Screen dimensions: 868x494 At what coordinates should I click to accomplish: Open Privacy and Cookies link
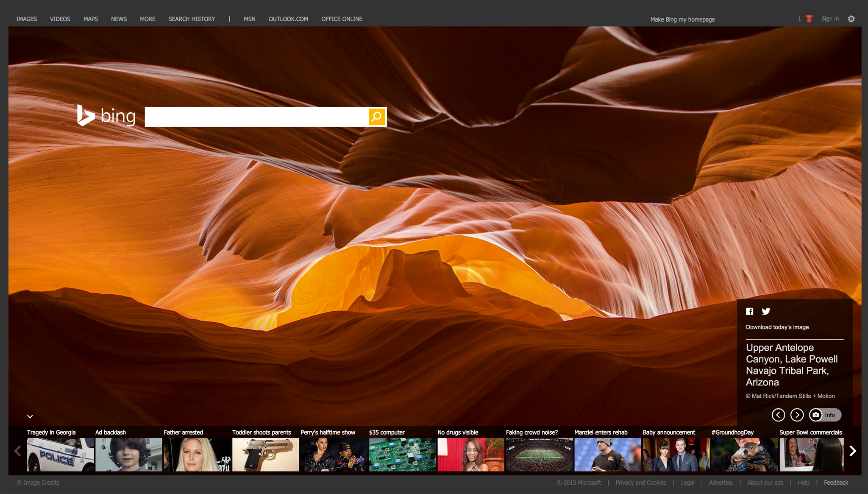[641, 483]
